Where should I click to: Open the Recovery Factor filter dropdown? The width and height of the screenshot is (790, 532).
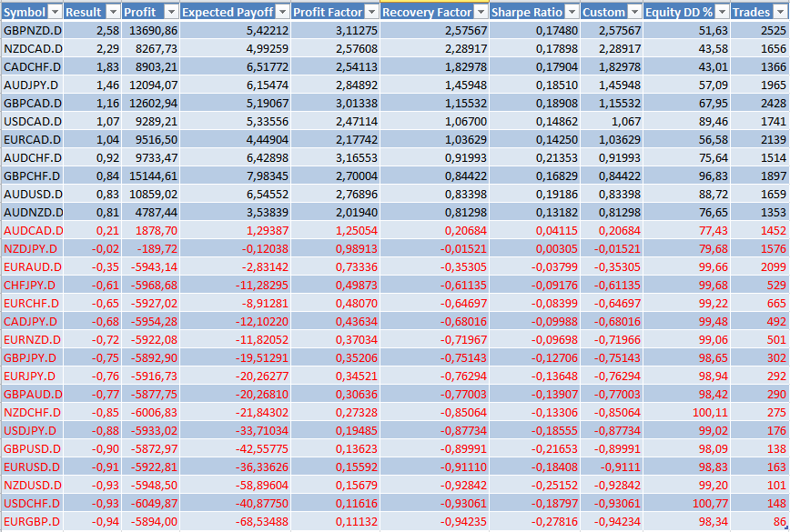(x=481, y=12)
